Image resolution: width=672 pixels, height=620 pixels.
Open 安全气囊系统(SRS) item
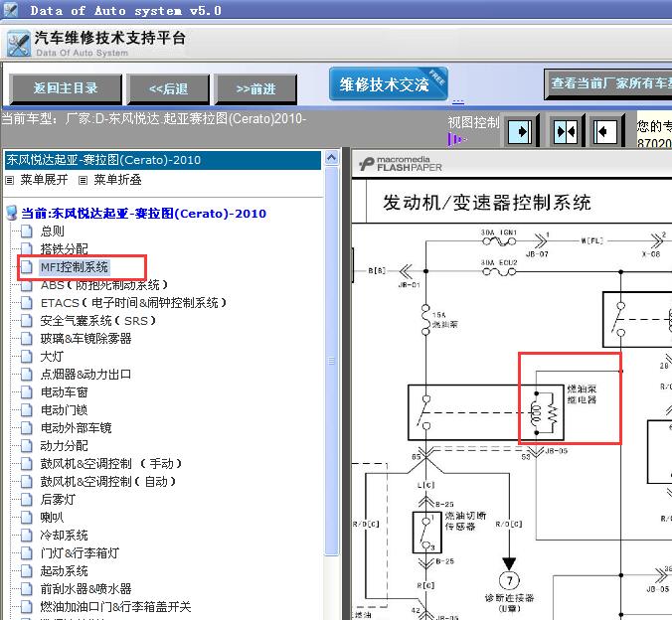click(x=97, y=321)
